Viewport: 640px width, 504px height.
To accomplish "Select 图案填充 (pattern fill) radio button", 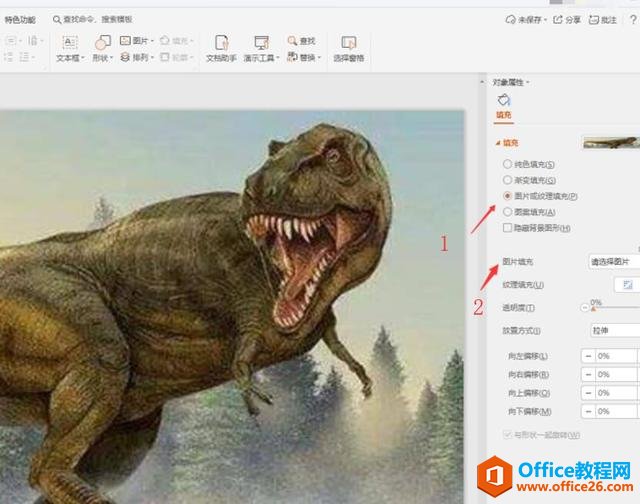I will tap(507, 212).
